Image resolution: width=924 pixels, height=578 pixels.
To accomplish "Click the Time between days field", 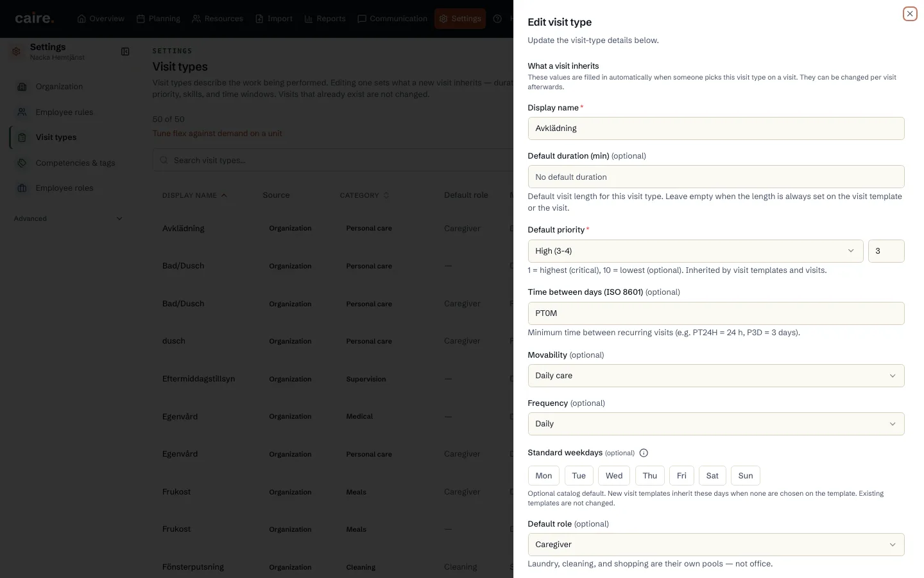I will click(x=716, y=313).
